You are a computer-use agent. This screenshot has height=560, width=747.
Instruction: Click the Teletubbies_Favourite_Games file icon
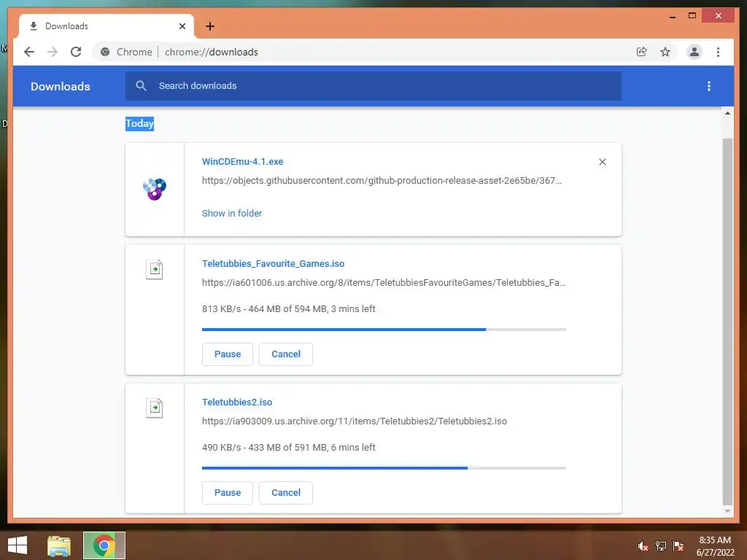click(155, 270)
